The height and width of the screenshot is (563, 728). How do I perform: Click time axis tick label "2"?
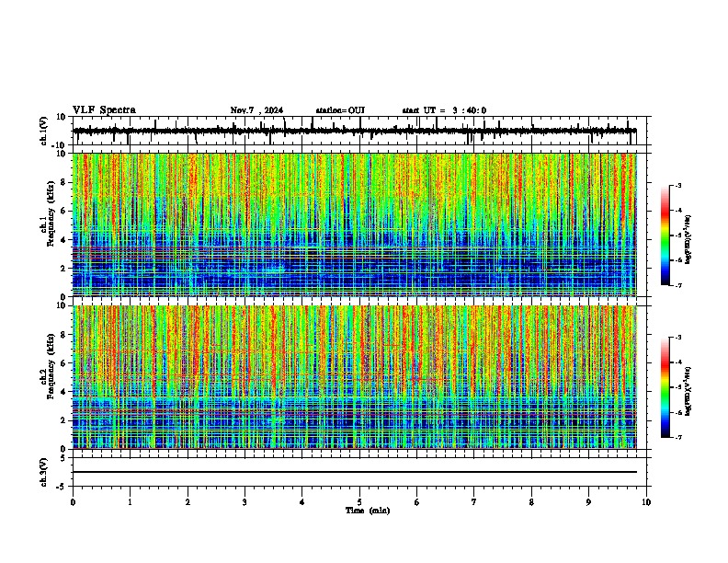point(188,502)
